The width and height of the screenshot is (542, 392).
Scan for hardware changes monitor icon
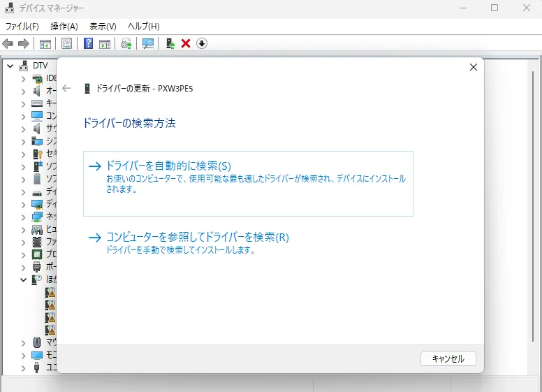pyautogui.click(x=148, y=43)
